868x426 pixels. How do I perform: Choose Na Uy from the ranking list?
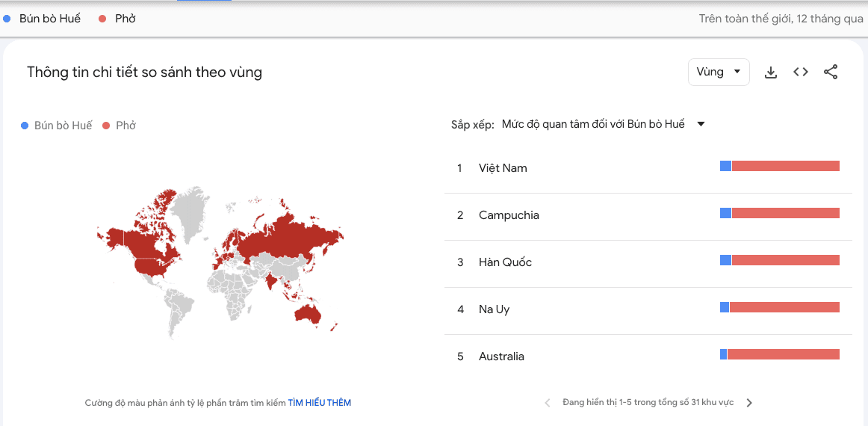[648, 309]
